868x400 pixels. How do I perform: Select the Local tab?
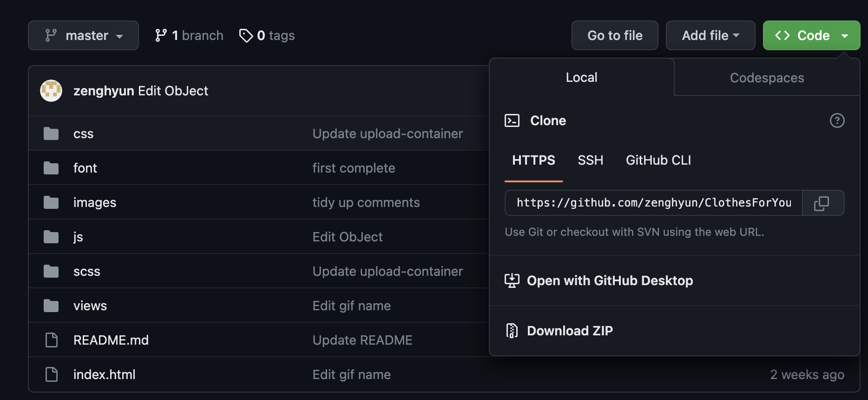[581, 77]
